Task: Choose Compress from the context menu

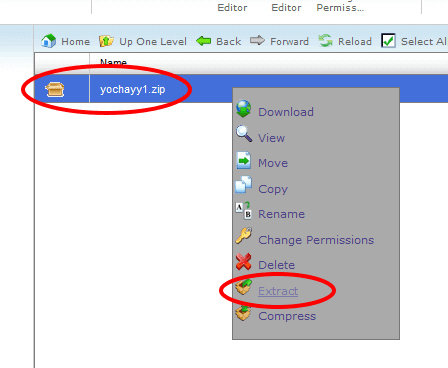Action: click(x=287, y=316)
